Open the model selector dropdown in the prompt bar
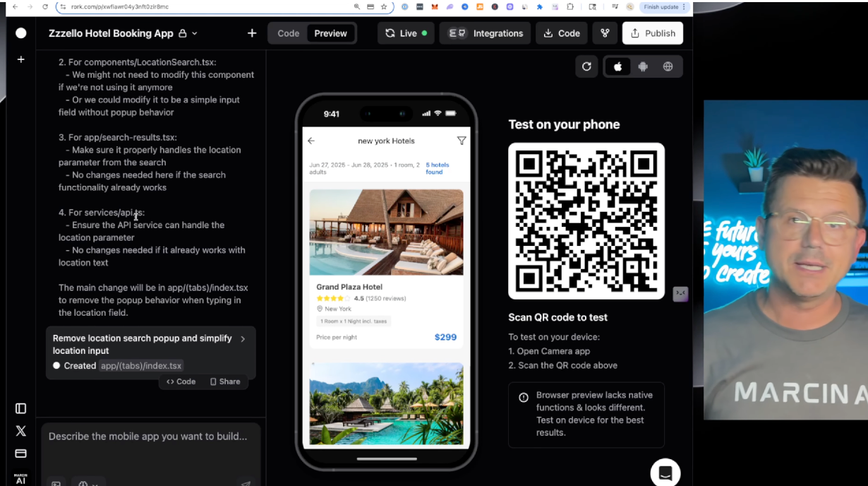The width and height of the screenshot is (868, 486). pos(88,483)
